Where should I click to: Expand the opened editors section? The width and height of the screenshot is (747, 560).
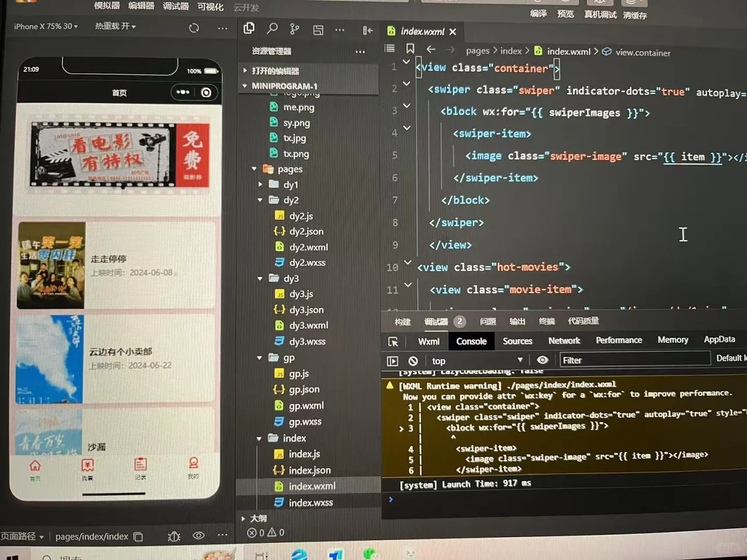pyautogui.click(x=275, y=71)
